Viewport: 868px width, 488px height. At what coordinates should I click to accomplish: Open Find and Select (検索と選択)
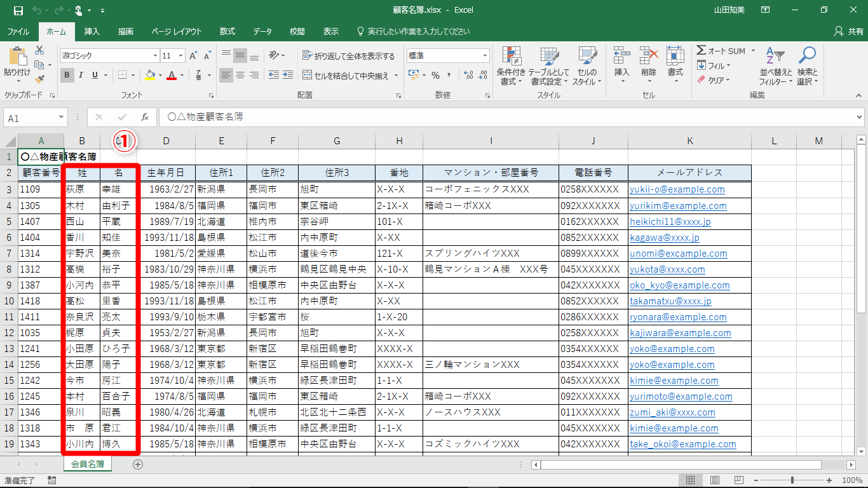point(807,66)
